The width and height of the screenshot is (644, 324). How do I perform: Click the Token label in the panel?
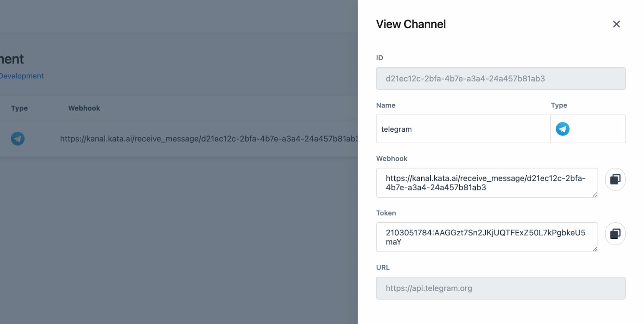pos(386,213)
